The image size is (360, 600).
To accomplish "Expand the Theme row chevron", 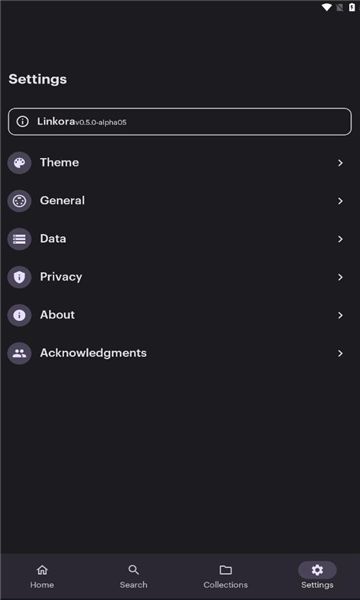I will (x=340, y=163).
